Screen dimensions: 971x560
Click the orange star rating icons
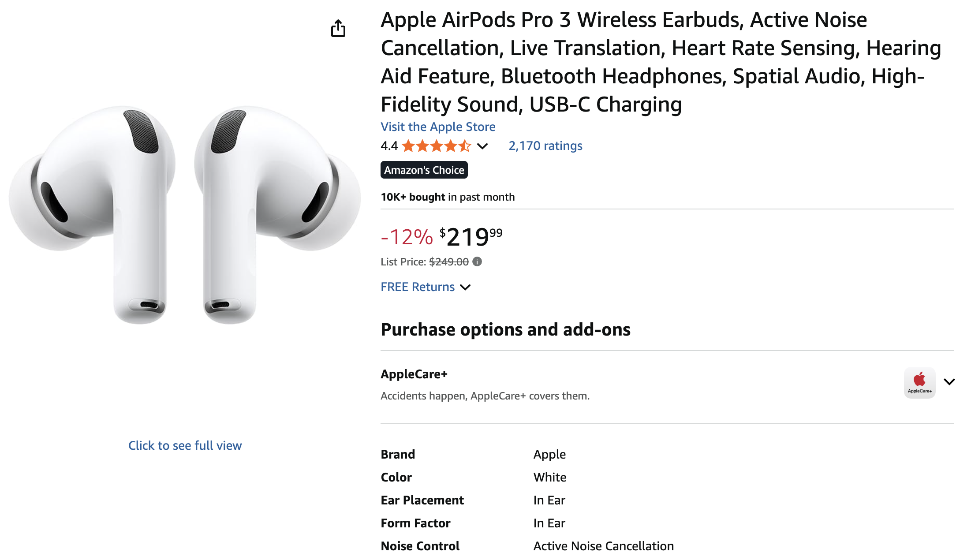coord(436,146)
